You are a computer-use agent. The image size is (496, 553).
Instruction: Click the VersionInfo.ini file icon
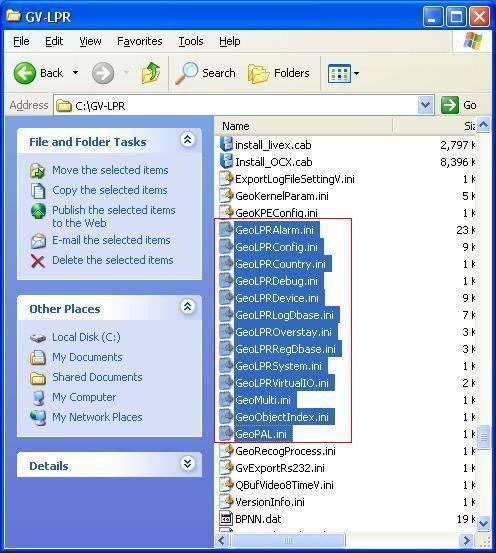pyautogui.click(x=226, y=502)
